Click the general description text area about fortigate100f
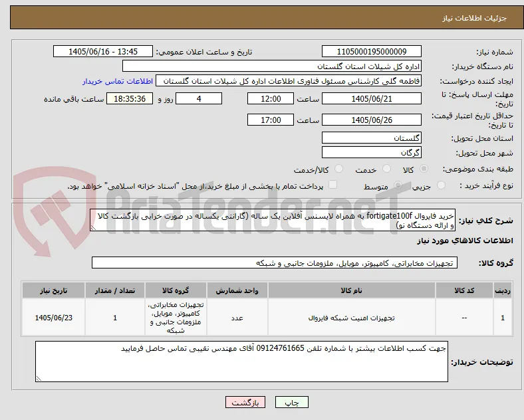The image size is (524, 420). pos(273,221)
